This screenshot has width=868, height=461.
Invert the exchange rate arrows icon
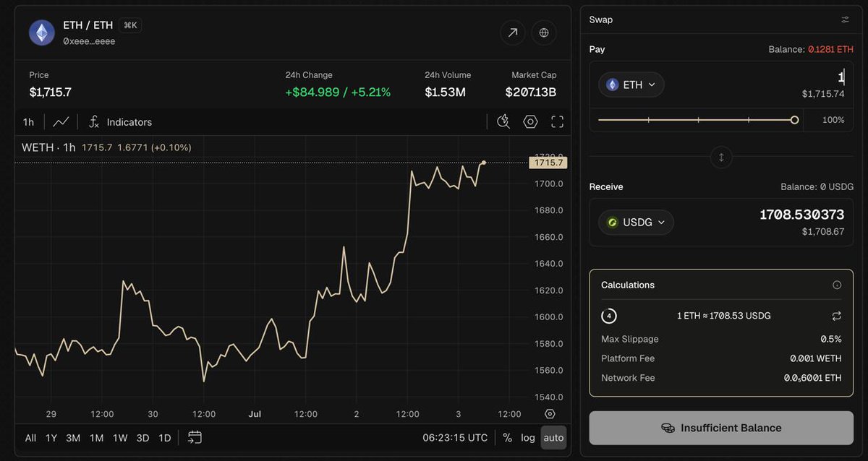[x=837, y=316]
